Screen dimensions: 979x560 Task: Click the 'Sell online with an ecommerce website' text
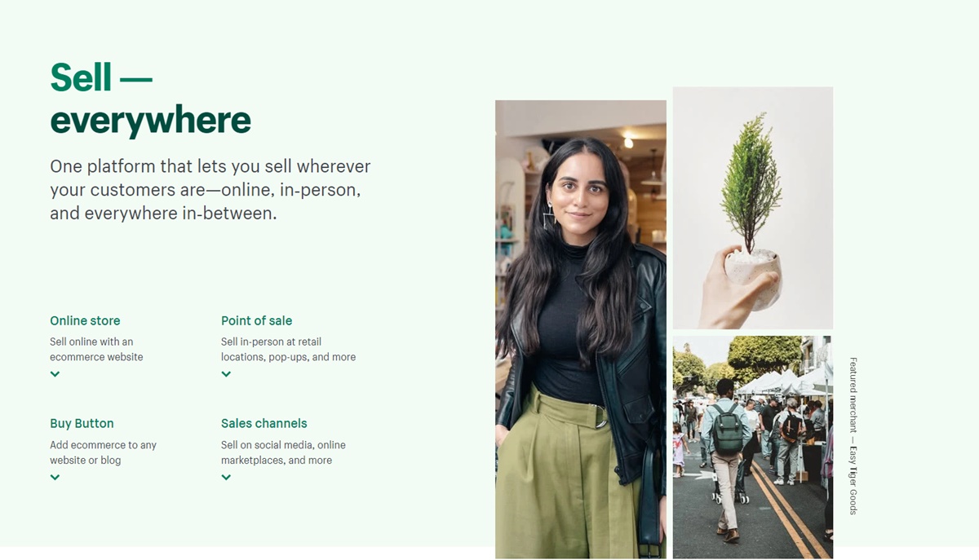(96, 349)
